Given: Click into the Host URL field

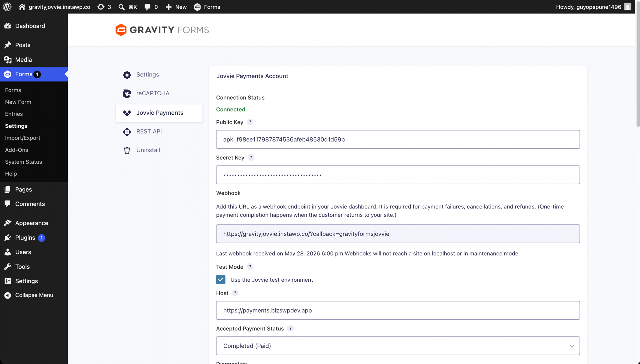Looking at the screenshot, I should click(398, 310).
